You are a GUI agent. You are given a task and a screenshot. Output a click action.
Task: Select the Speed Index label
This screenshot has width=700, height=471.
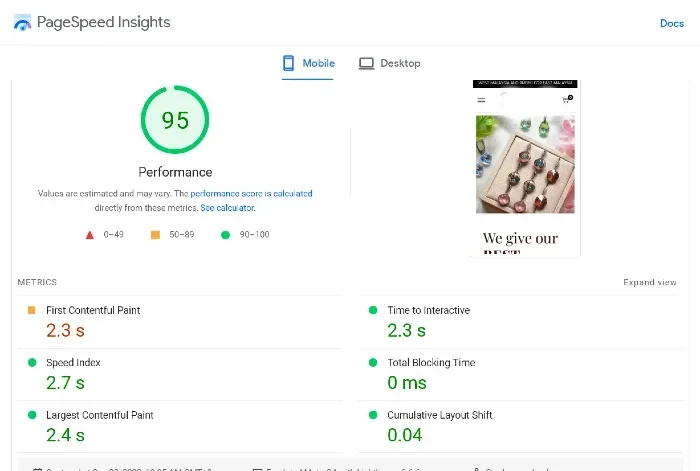[73, 363]
